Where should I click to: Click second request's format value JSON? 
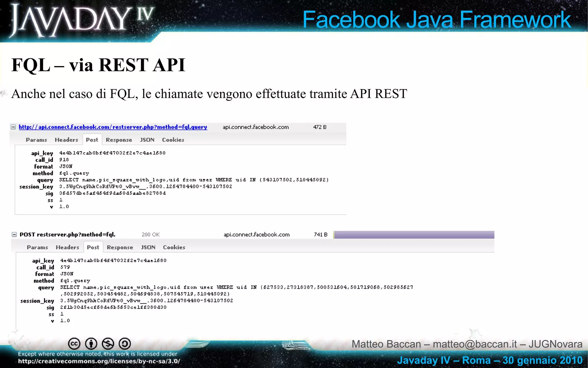coord(67,274)
